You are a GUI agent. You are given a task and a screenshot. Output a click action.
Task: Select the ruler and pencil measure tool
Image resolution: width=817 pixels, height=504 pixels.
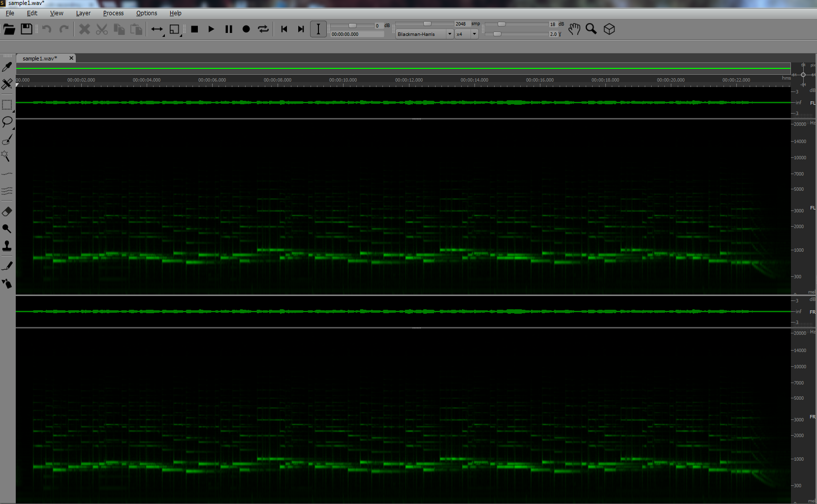[7, 84]
